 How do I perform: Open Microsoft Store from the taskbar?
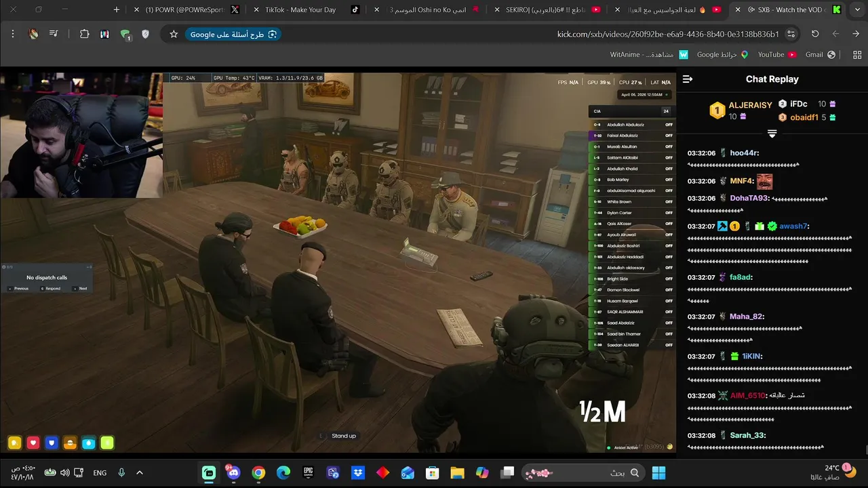click(x=433, y=472)
